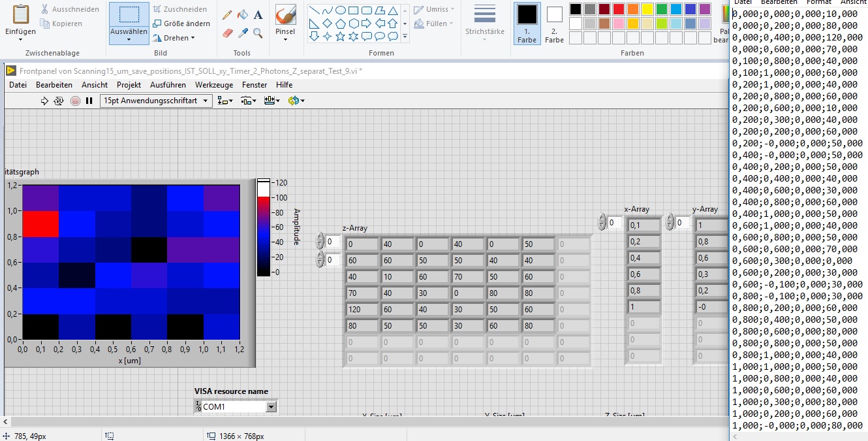Expand the VISA resource name COM1 dropdown
This screenshot has height=441, width=868.
(x=271, y=407)
